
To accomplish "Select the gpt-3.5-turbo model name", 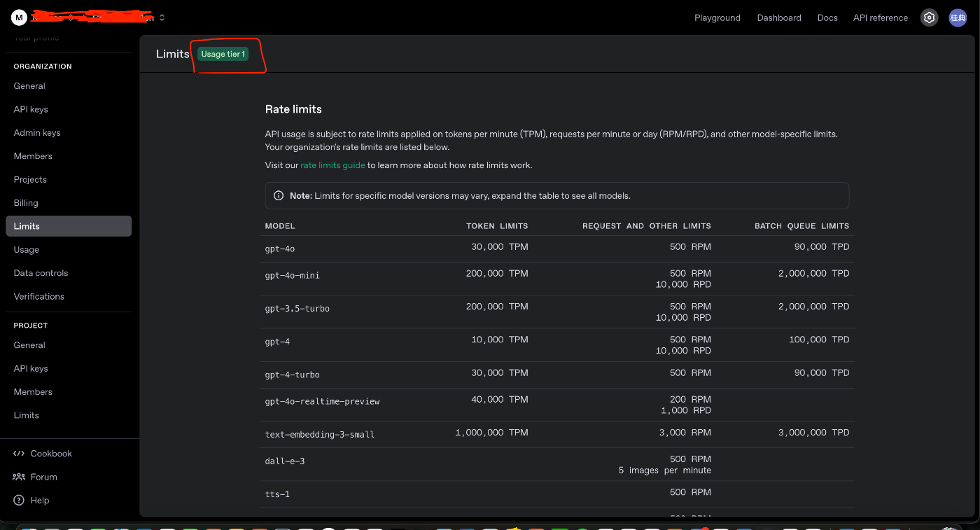I will 297,309.
